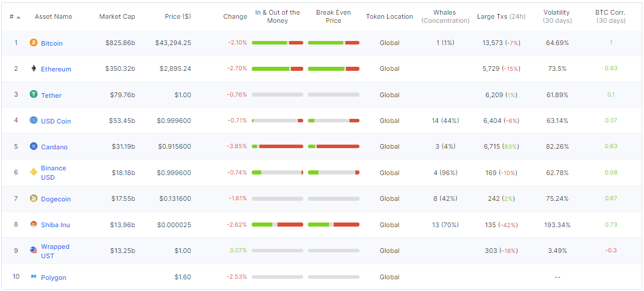This screenshot has width=644, height=291.
Task: Click the Cardano logo icon
Action: (33, 146)
